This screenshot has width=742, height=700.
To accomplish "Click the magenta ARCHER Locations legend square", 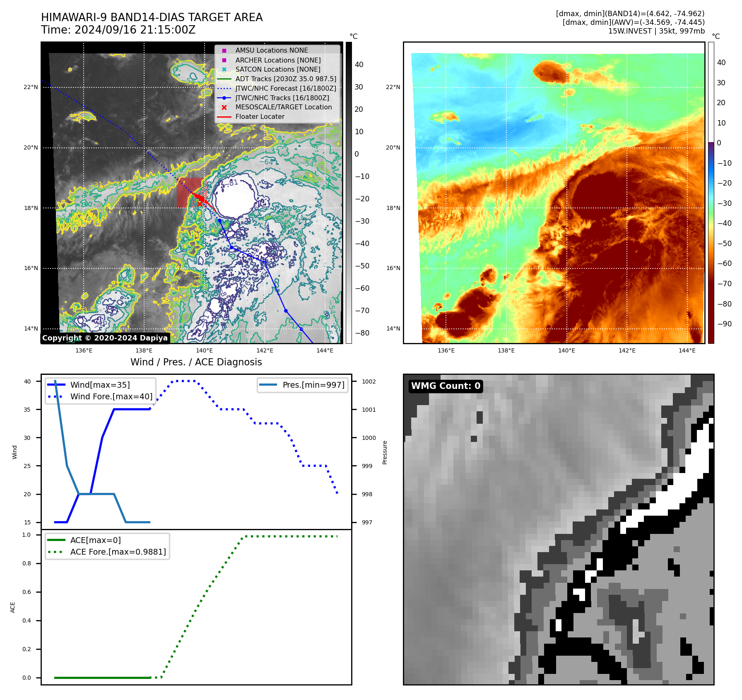I will (x=224, y=60).
